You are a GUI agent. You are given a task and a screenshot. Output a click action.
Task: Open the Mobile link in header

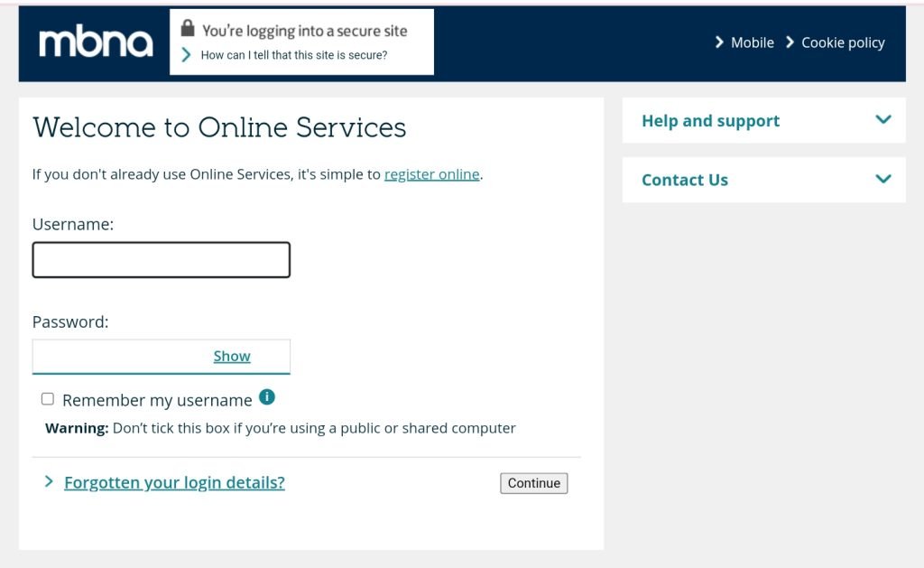click(x=752, y=42)
